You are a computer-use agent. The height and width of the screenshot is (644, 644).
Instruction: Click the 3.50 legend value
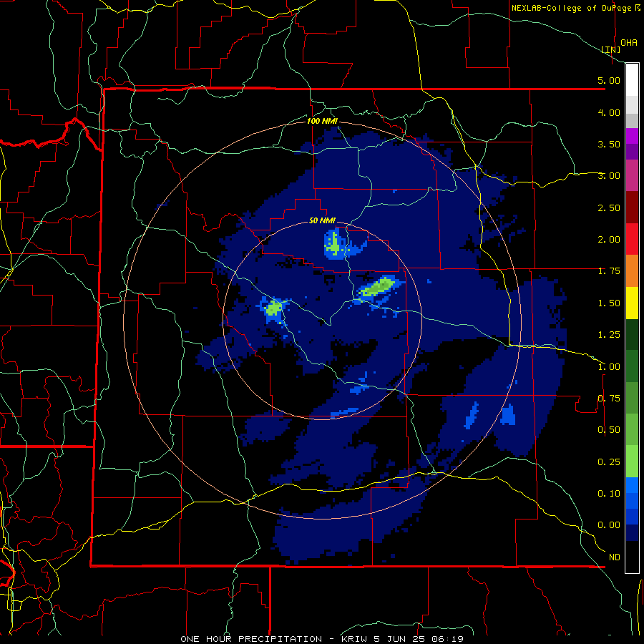tap(609, 144)
